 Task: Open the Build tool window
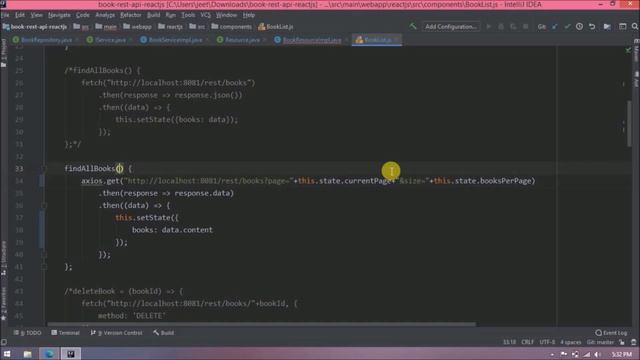(164, 333)
